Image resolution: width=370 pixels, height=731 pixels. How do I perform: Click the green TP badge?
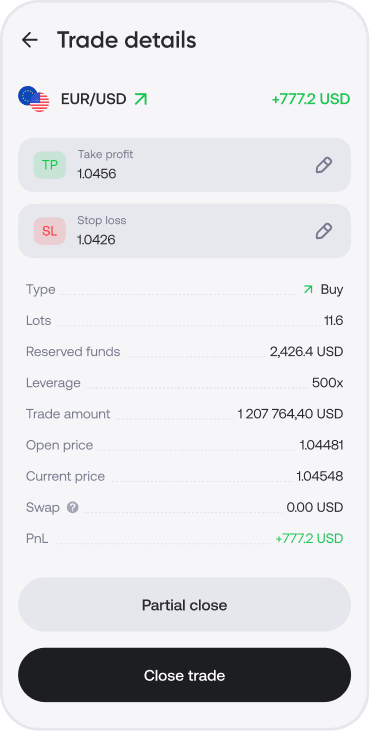[x=50, y=165]
